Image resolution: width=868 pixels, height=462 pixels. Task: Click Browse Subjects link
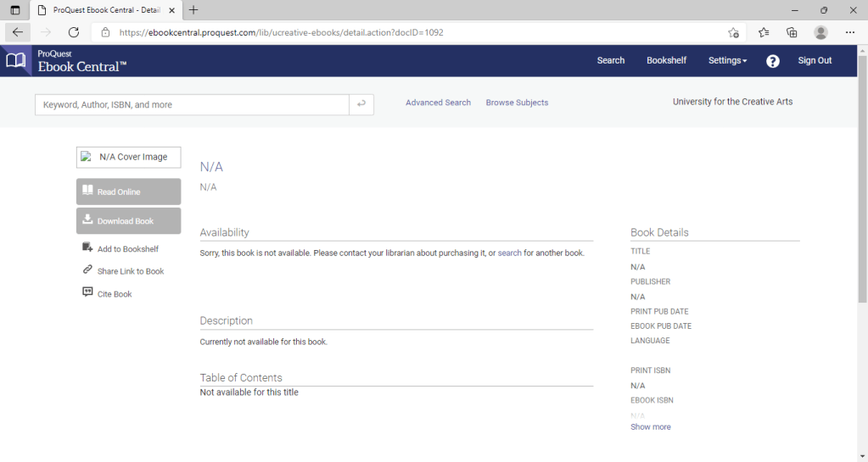[x=517, y=103]
